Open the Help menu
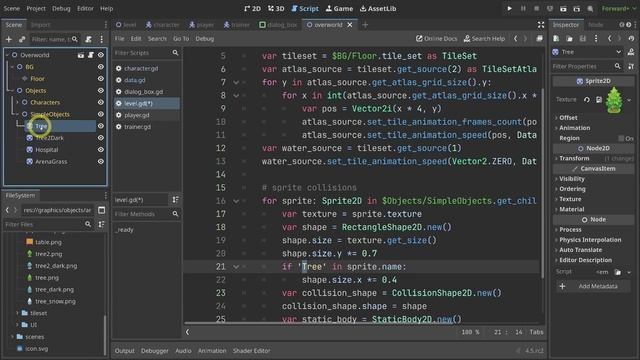The image size is (640, 360). pos(107,8)
